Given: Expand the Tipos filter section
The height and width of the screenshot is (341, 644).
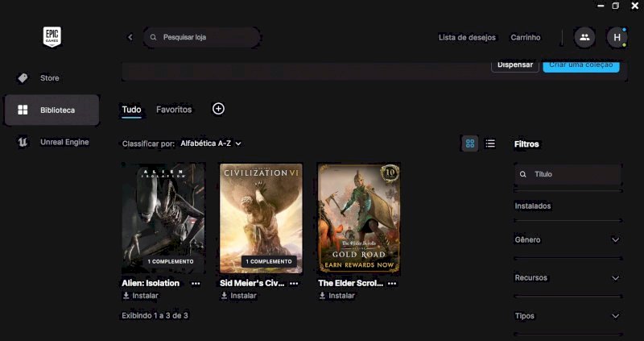Looking at the screenshot, I should point(568,316).
